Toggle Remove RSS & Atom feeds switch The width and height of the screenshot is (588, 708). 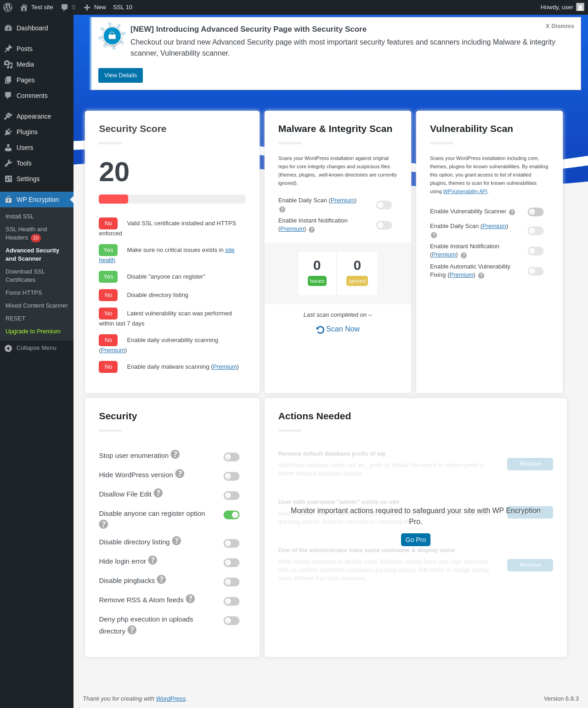pos(232,601)
